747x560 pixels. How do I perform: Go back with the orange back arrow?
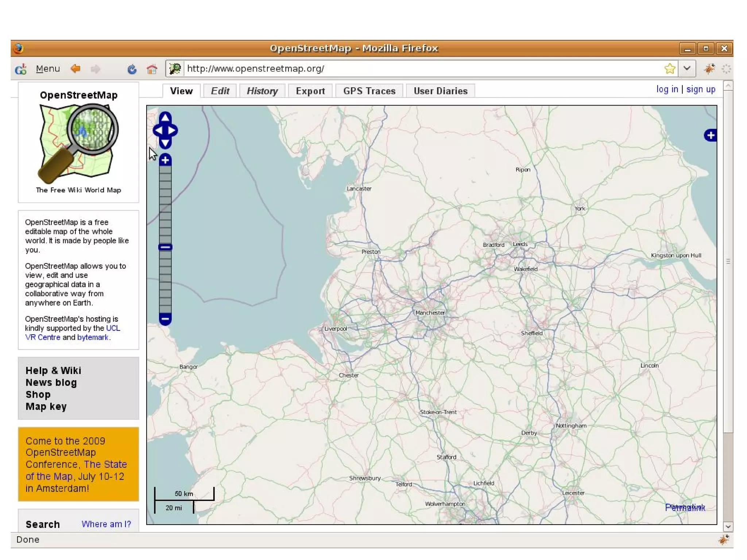[x=76, y=69]
